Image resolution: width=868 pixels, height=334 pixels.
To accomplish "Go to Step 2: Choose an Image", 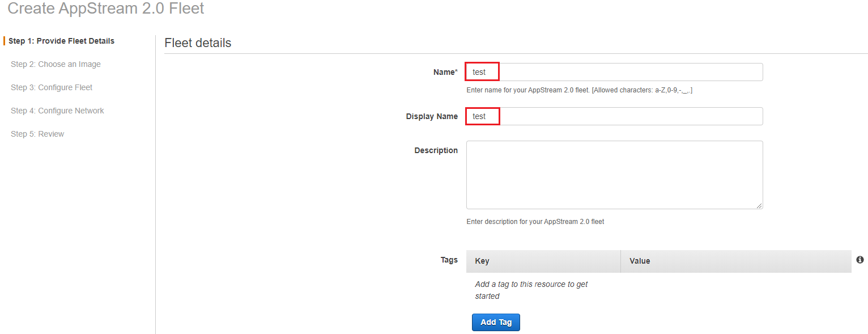I will pos(56,64).
